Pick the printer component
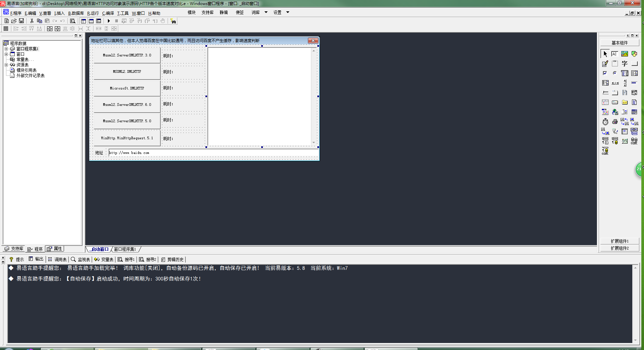The width and height of the screenshot is (644, 350). click(615, 122)
